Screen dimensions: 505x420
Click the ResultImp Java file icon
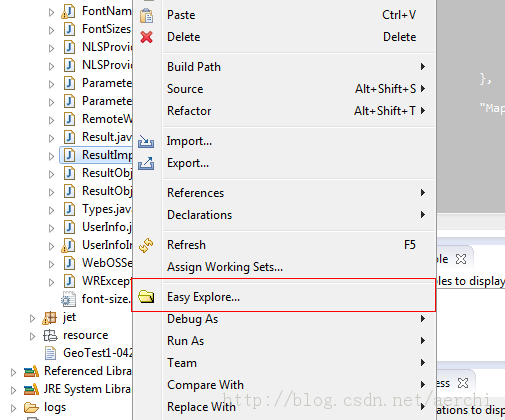[69, 155]
